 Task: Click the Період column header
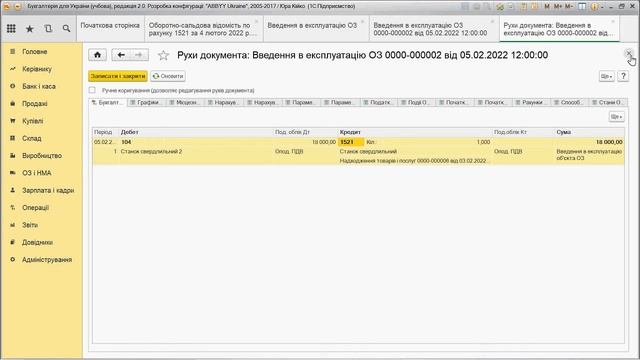pyautogui.click(x=105, y=132)
